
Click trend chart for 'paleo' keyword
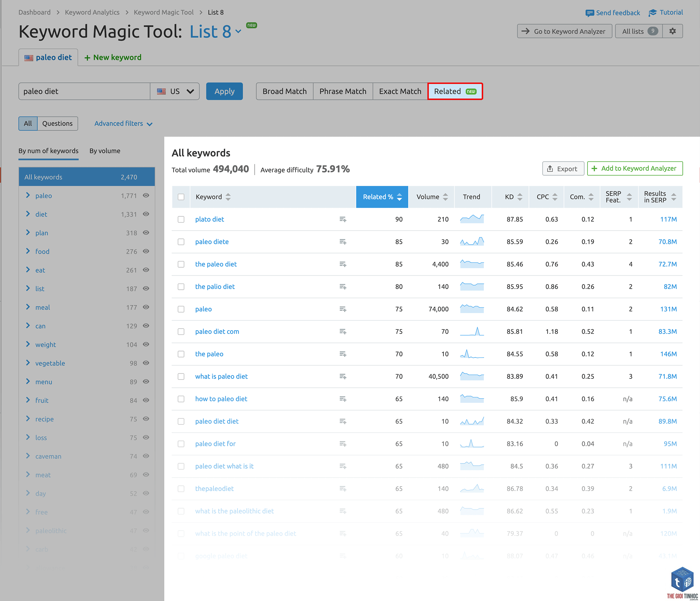click(472, 308)
